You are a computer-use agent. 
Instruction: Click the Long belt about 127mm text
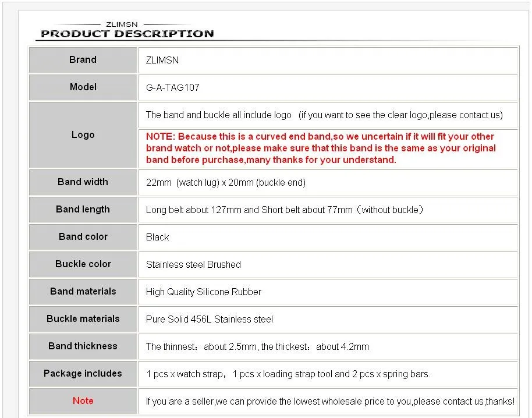284,210
